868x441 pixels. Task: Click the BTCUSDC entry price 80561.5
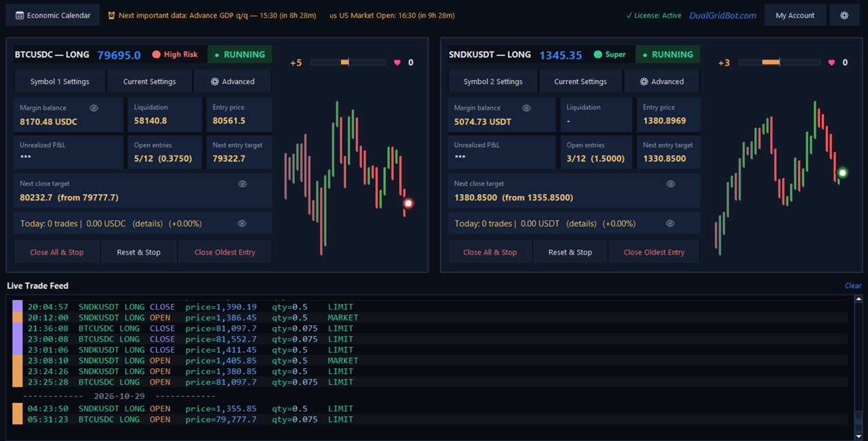tap(229, 121)
